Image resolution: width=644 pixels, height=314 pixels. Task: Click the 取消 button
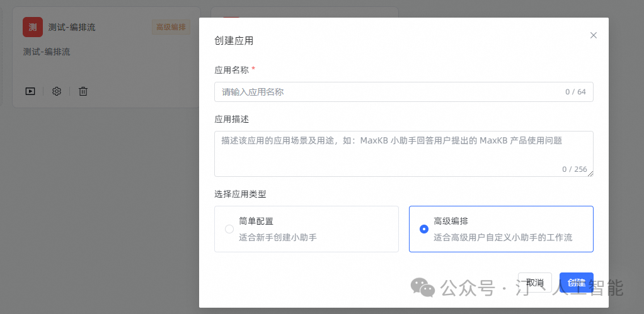535,283
